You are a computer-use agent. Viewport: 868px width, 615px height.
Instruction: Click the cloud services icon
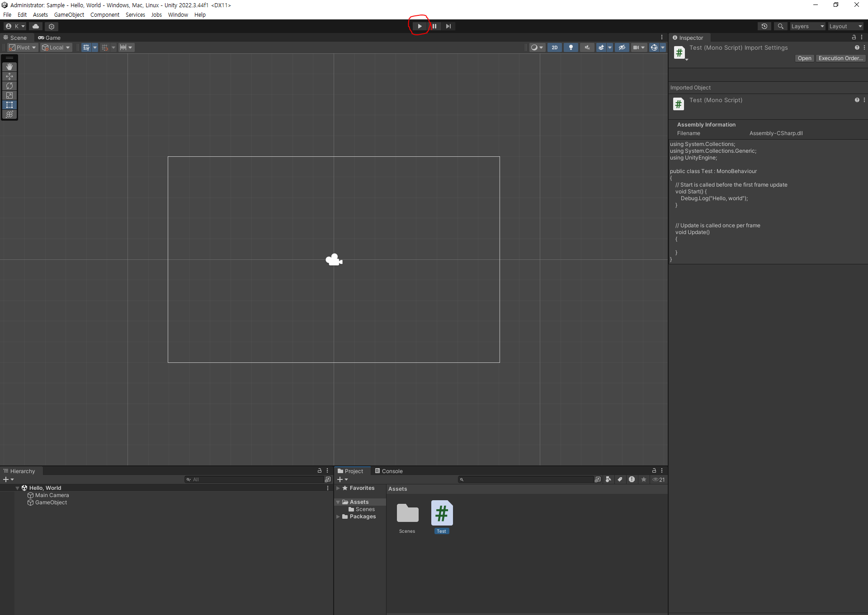(x=36, y=26)
